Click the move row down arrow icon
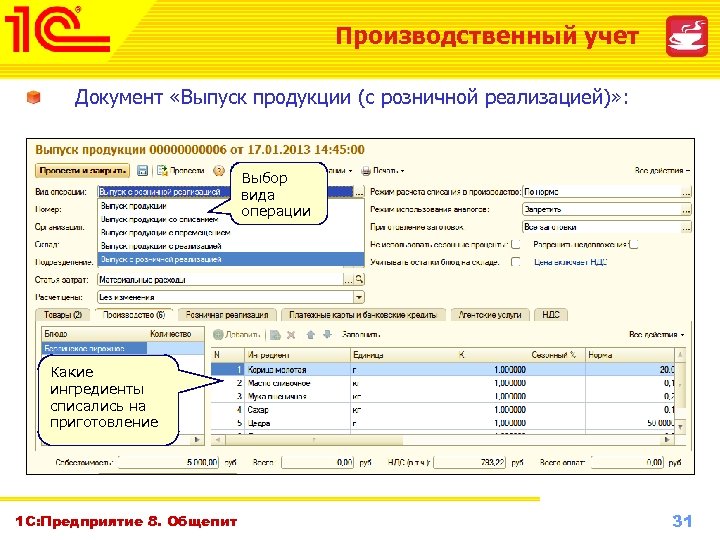 [327, 334]
